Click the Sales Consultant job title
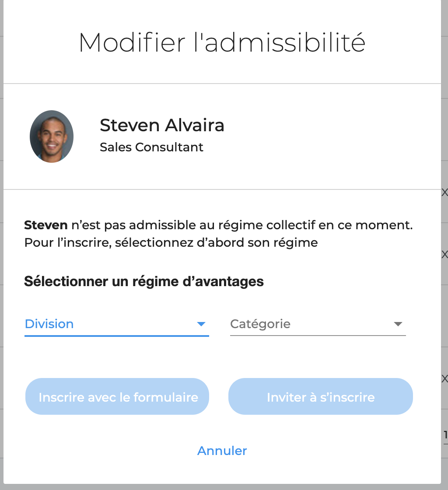The image size is (448, 490). [x=151, y=147]
